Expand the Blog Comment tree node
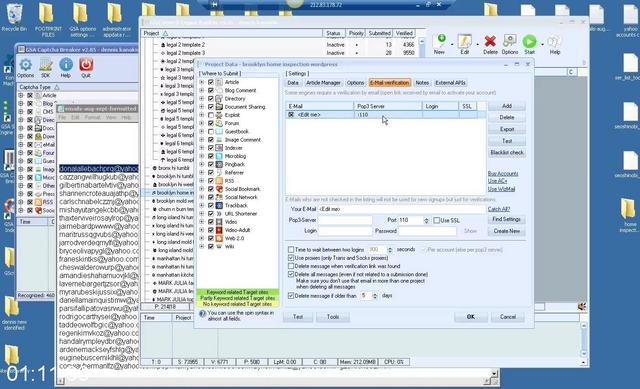 pos(202,90)
